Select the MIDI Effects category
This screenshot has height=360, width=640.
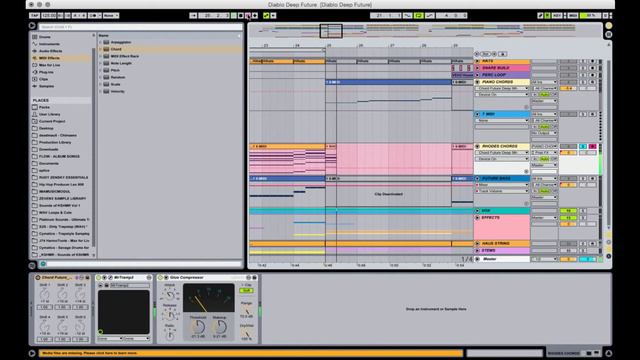pyautogui.click(x=49, y=58)
